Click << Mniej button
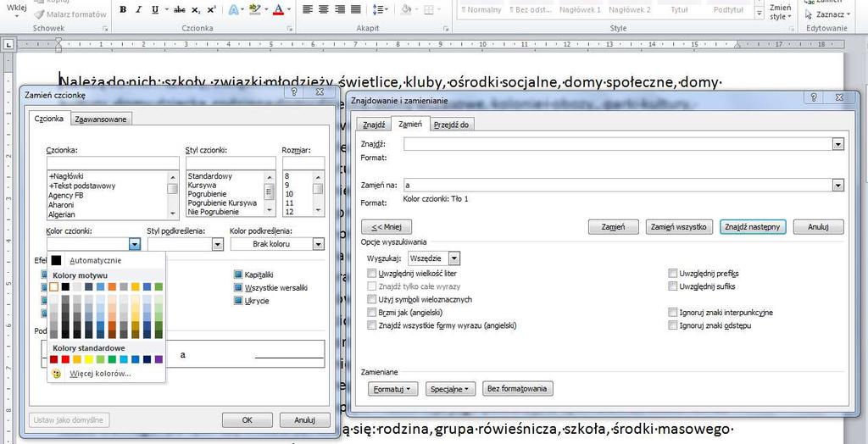Image resolution: width=868 pixels, height=444 pixels. tap(387, 227)
